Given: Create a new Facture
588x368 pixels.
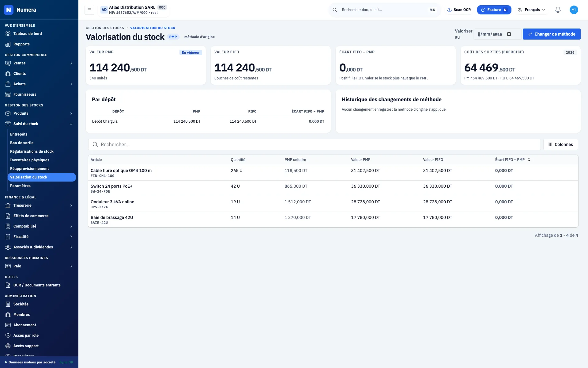Looking at the screenshot, I should tap(494, 10).
